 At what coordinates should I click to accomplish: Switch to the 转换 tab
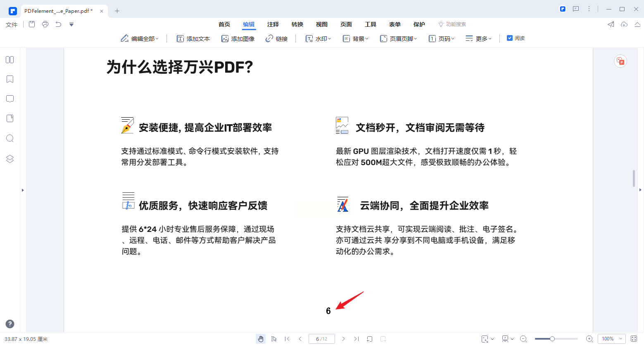[x=297, y=24]
